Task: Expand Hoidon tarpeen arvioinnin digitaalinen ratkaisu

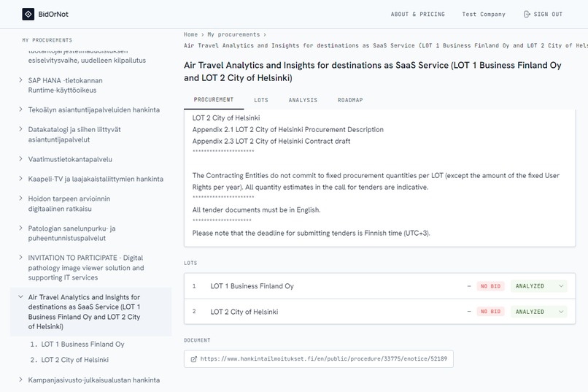Action: 20,199
